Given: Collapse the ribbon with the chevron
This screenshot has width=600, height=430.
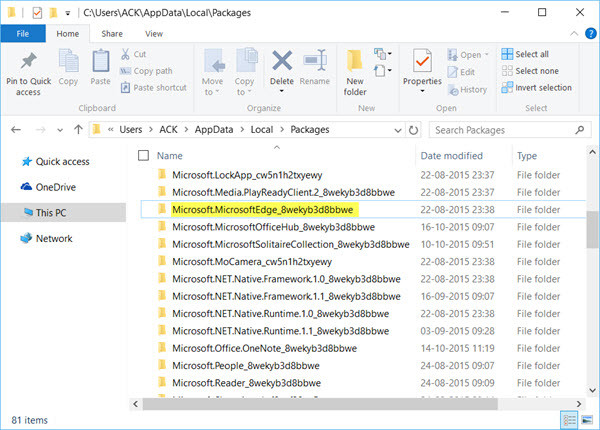Looking at the screenshot, I should tap(574, 34).
